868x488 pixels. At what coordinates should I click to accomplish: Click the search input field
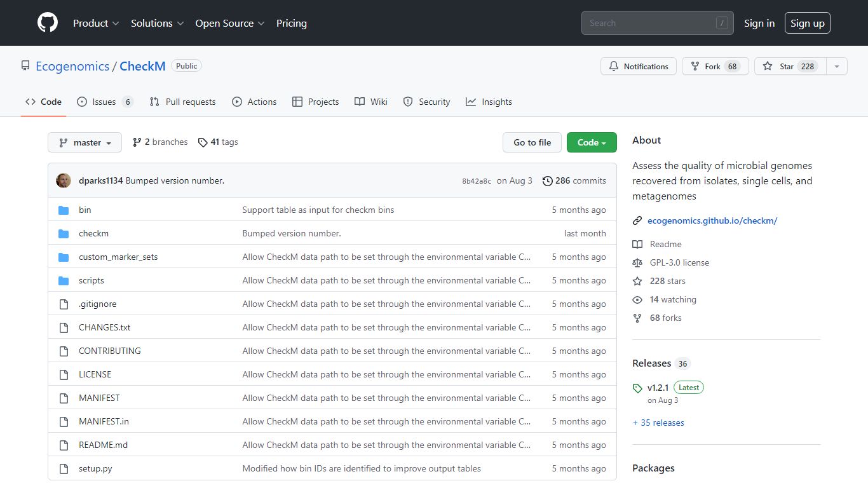657,23
